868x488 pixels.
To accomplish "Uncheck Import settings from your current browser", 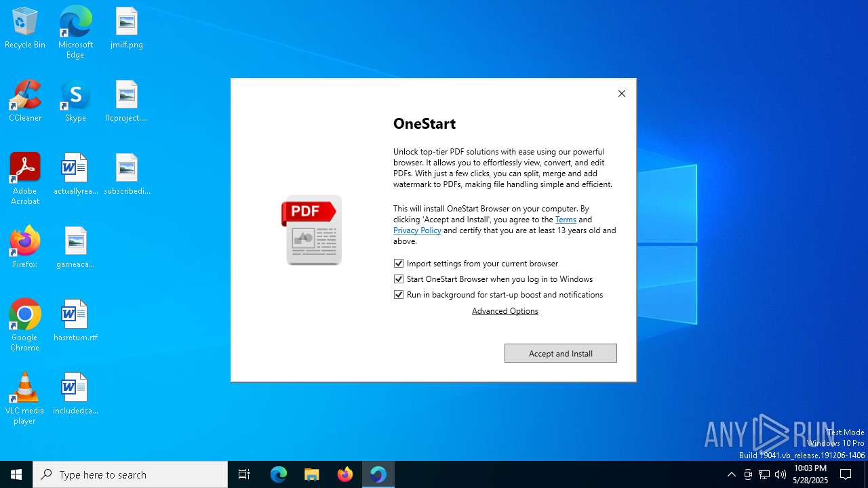I will [x=399, y=263].
